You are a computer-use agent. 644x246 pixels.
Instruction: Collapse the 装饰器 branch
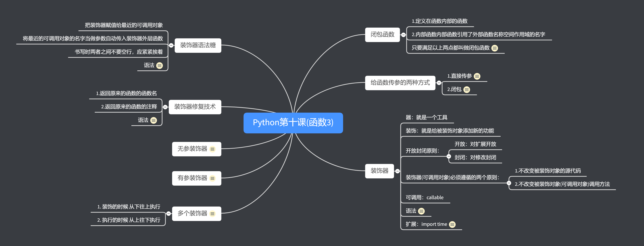pyautogui.click(x=397, y=171)
